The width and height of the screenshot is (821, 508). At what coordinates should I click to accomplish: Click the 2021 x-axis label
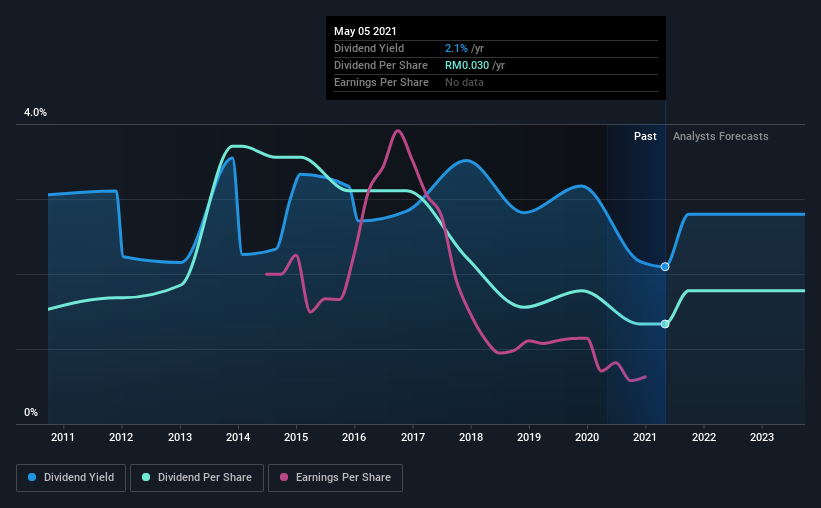tap(645, 437)
